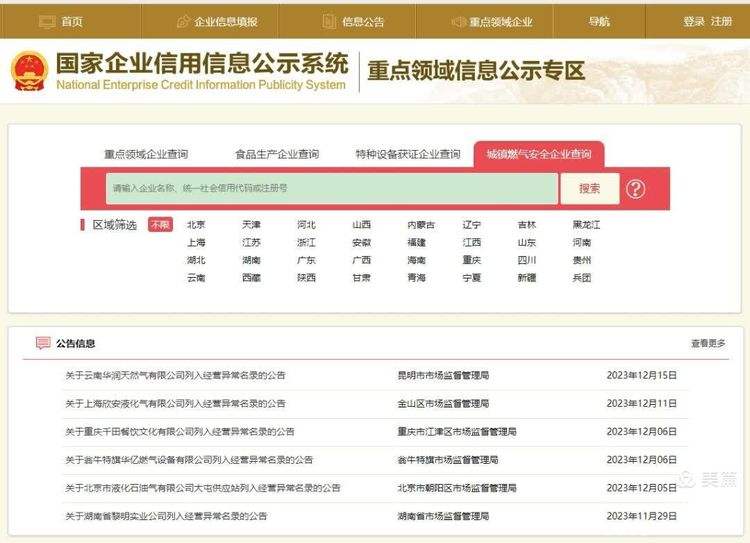Click 查看更多 in announcements section
Viewport: 750px width, 543px height.
(x=708, y=343)
